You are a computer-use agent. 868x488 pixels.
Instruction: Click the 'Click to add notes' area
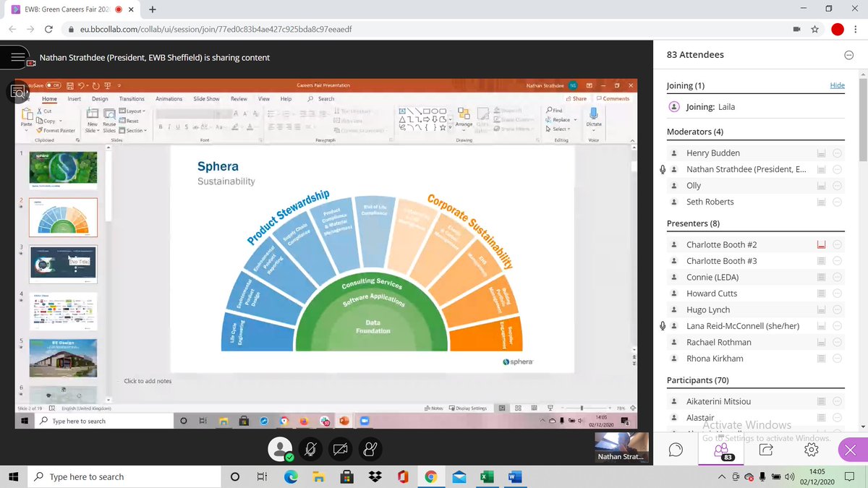tap(148, 381)
